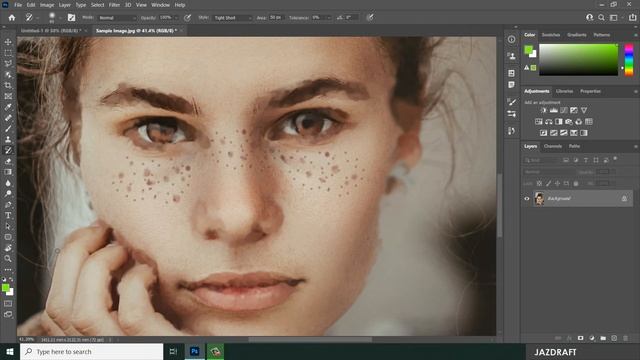Switch to the Properties tab
The height and width of the screenshot is (360, 640).
(x=590, y=91)
